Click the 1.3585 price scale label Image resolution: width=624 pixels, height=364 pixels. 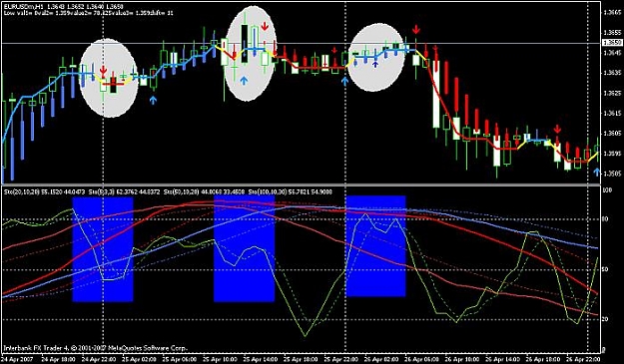[x=612, y=174]
